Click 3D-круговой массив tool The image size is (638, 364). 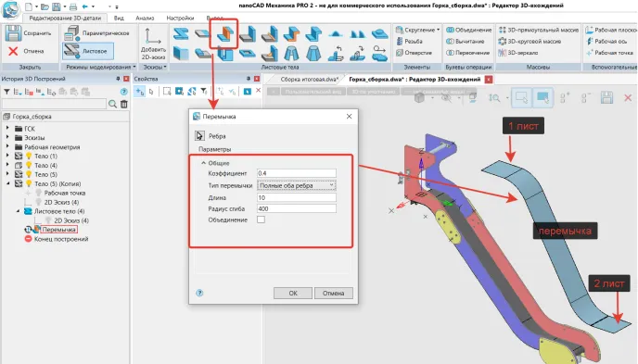[x=530, y=42]
